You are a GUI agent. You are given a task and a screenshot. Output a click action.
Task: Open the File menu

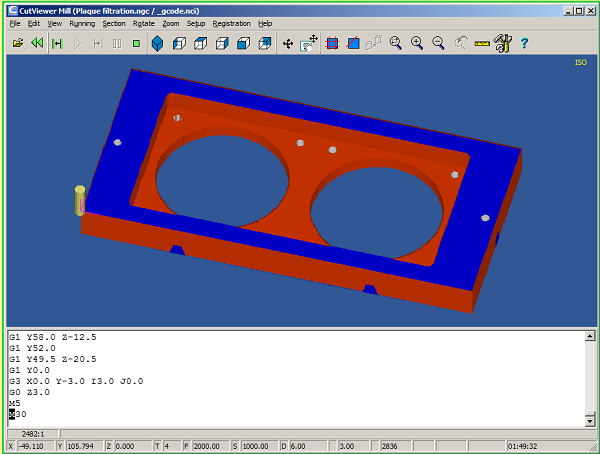point(15,24)
